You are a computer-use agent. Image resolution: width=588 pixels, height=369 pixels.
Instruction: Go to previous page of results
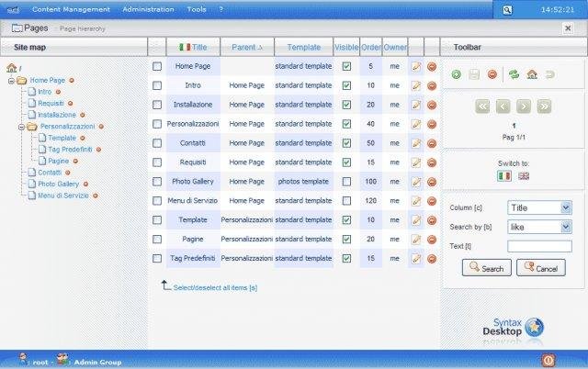[x=503, y=106]
